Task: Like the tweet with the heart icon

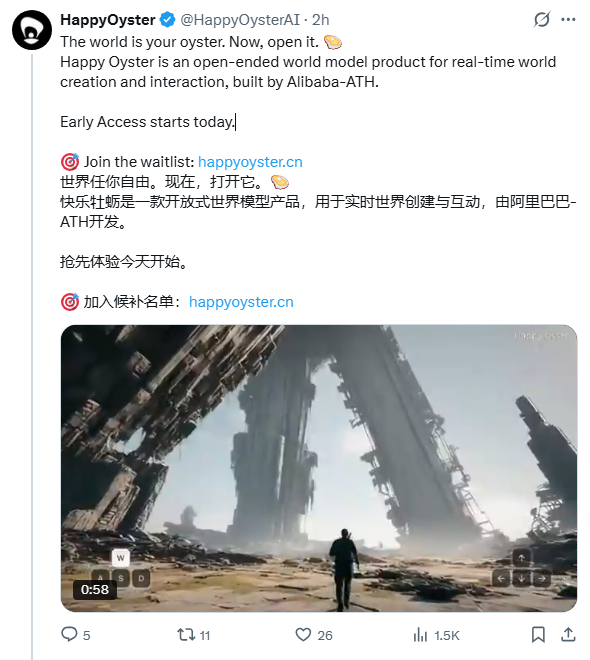Action: click(x=303, y=634)
